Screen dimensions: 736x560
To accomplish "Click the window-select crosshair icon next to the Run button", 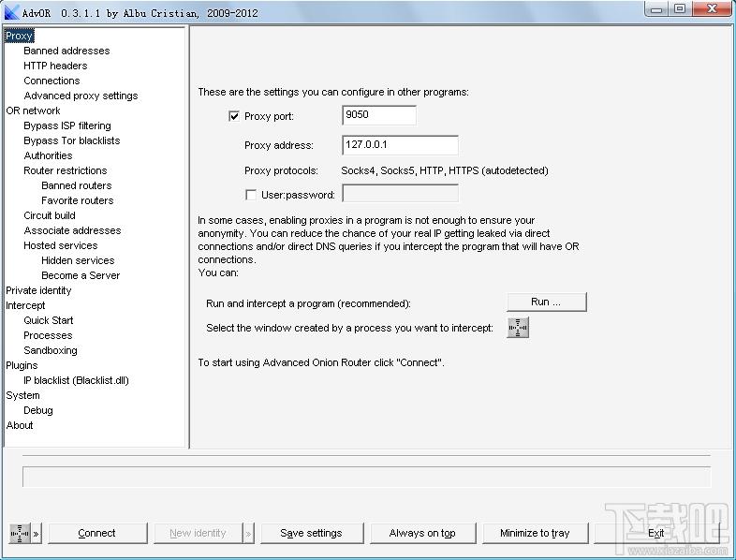I will point(518,327).
